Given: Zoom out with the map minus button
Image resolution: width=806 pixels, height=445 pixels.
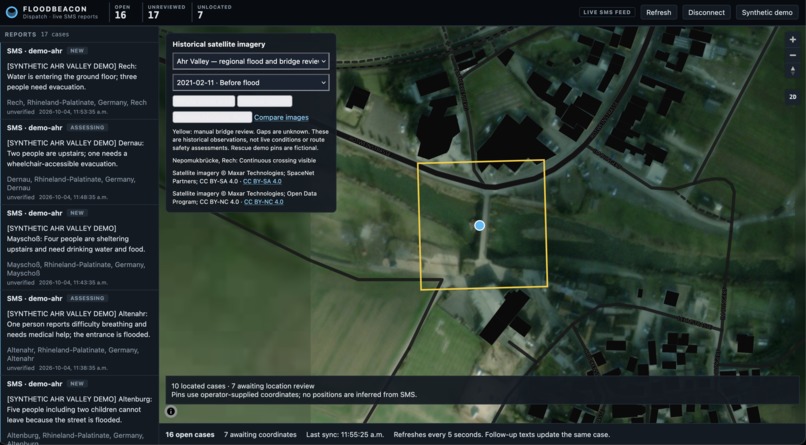Looking at the screenshot, I should pos(793,55).
